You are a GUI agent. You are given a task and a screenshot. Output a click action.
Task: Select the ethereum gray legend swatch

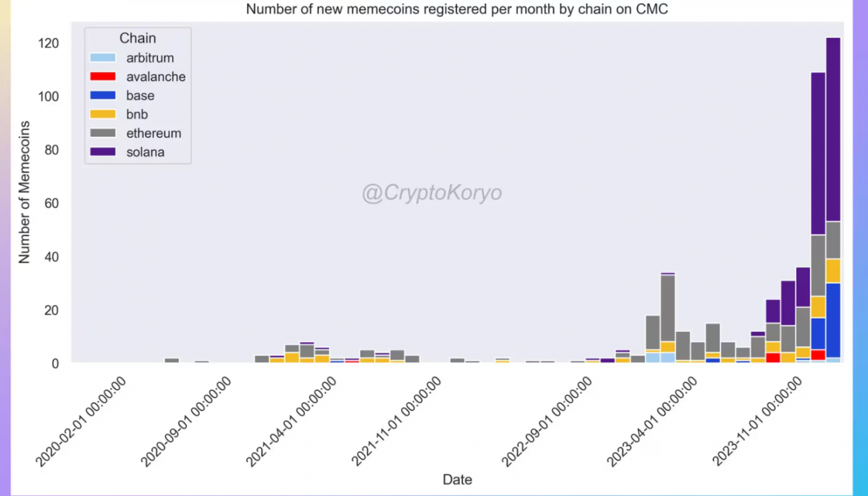102,134
